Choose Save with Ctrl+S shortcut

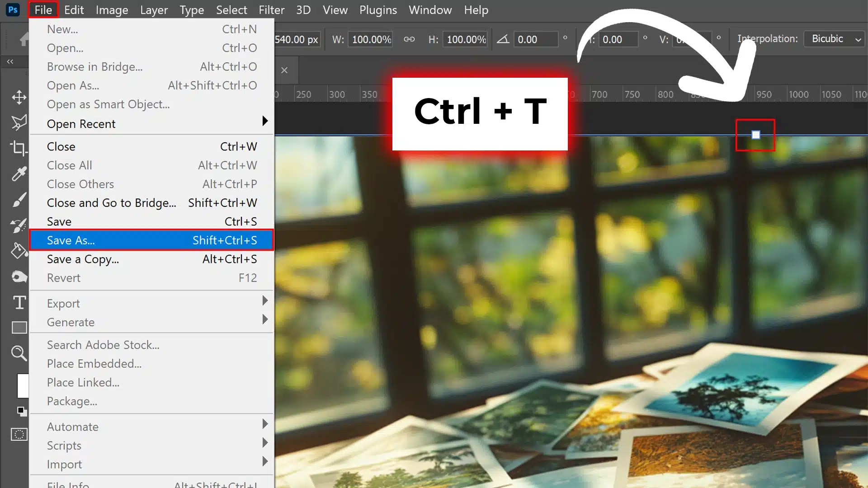[x=151, y=221]
